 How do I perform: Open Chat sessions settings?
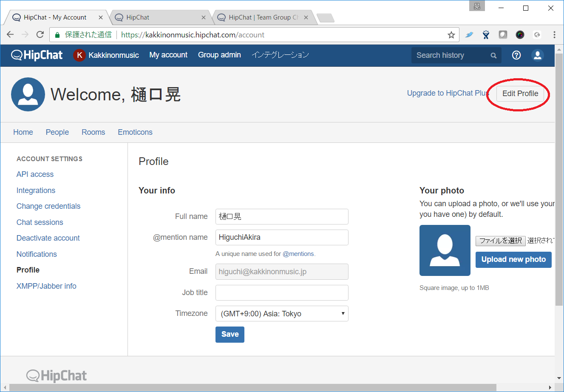[40, 222]
